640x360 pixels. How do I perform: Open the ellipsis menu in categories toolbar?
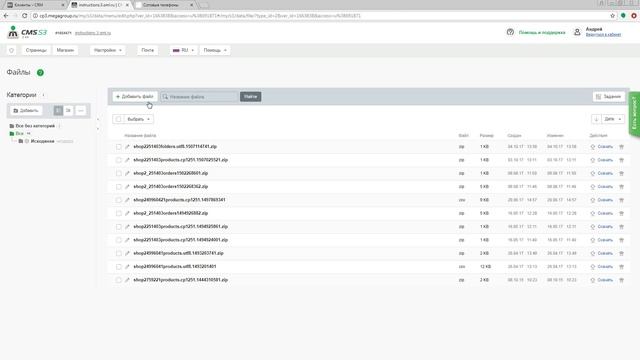81,111
